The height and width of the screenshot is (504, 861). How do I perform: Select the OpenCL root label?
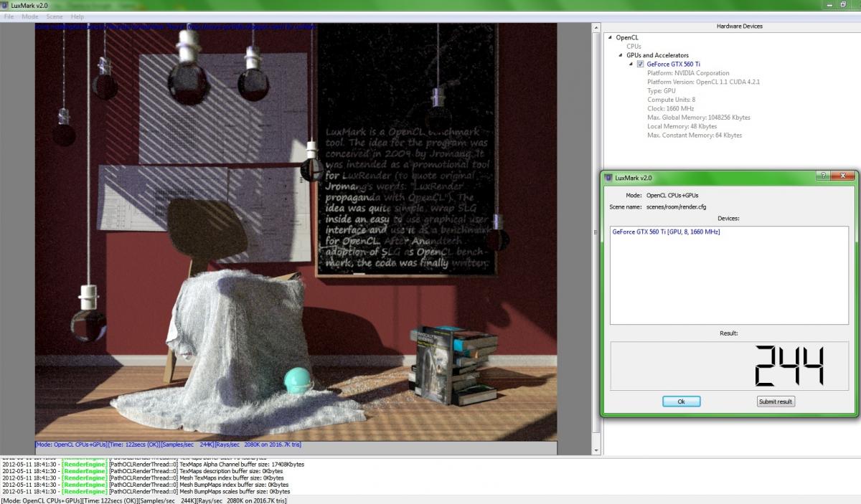(x=626, y=37)
